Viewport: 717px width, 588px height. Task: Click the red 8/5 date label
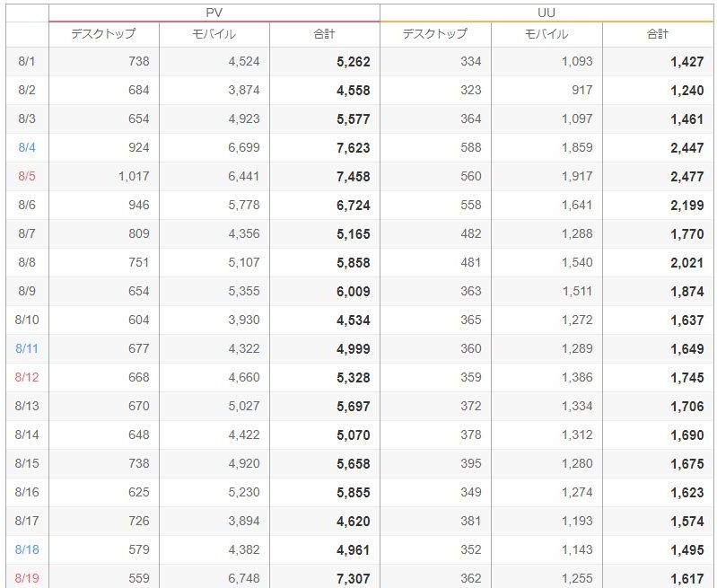pyautogui.click(x=27, y=176)
